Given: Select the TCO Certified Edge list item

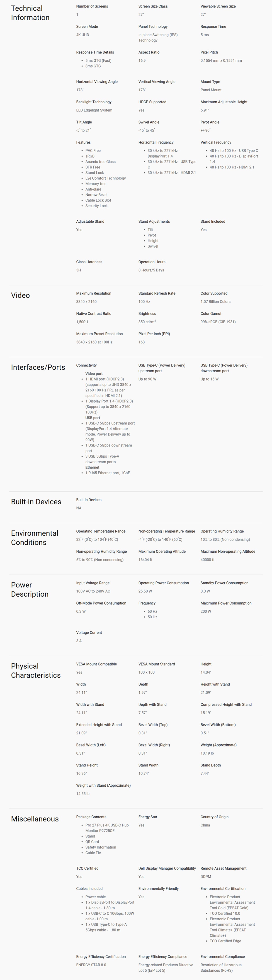Looking at the screenshot, I should [225, 941].
